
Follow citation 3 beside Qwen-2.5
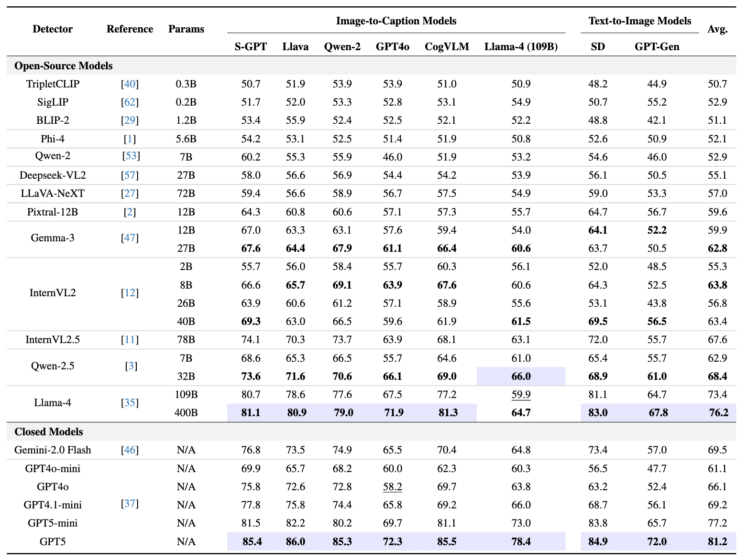(131, 366)
